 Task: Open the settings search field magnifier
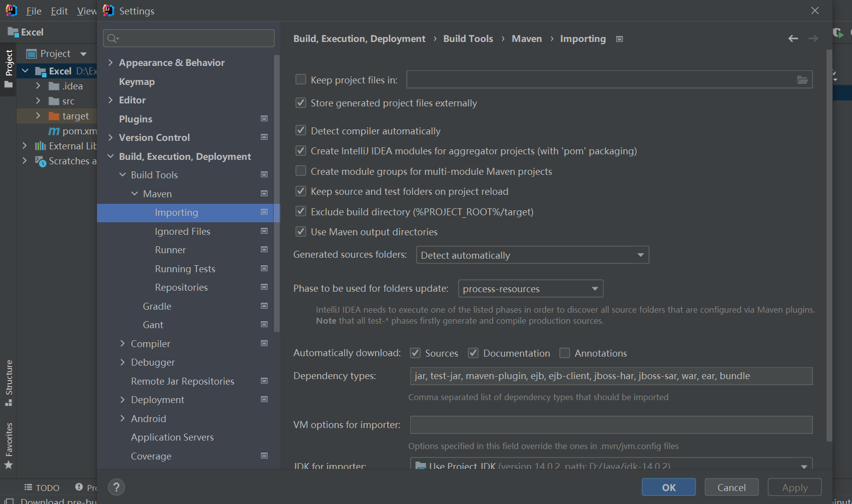coord(112,38)
